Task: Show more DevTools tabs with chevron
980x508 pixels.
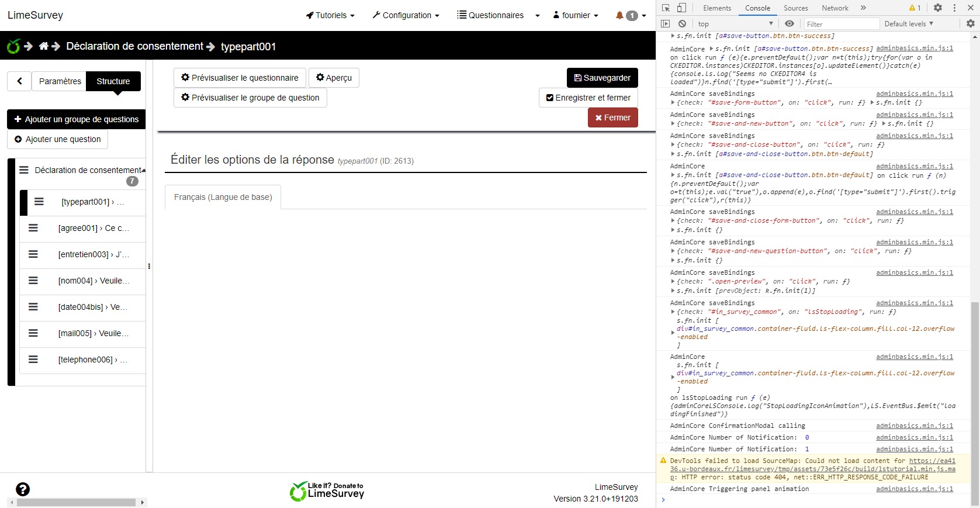Action: tap(863, 8)
